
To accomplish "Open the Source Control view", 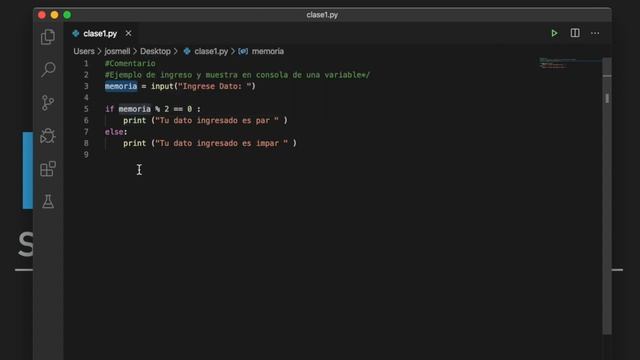I will [48, 102].
